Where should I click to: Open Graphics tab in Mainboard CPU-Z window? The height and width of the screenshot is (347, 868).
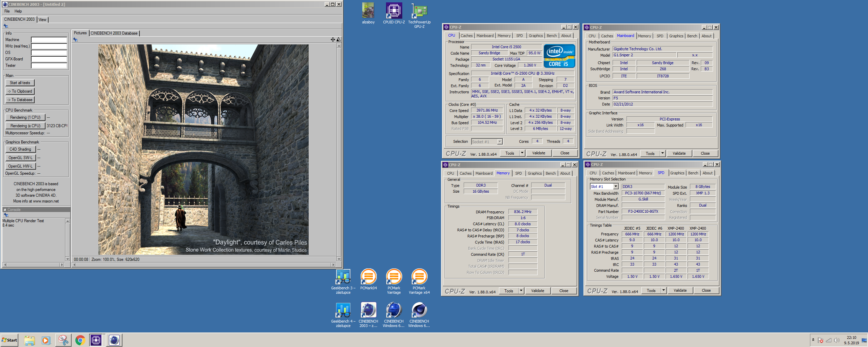pyautogui.click(x=676, y=36)
